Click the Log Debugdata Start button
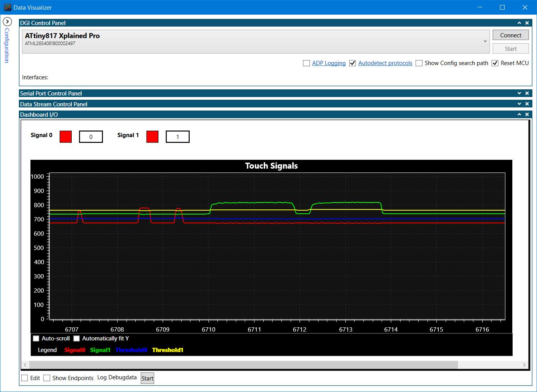The height and width of the screenshot is (392, 537). (147, 378)
